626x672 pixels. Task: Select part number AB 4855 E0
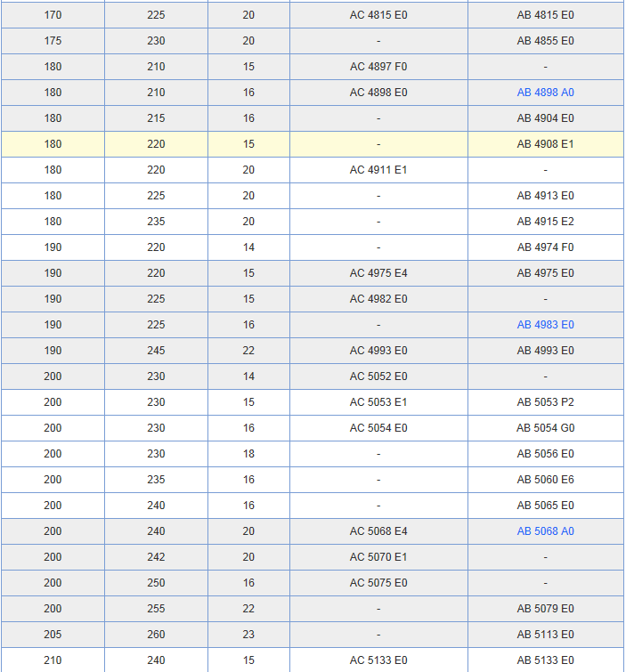coord(545,41)
